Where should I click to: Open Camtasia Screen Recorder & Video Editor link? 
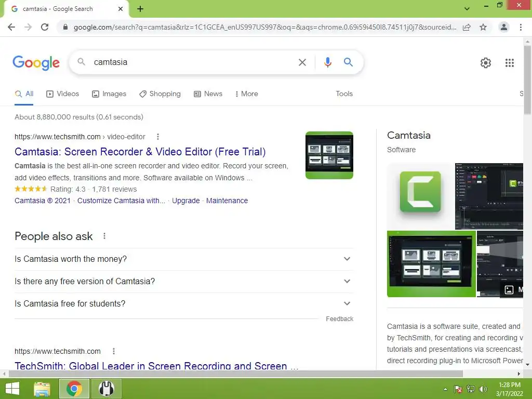coord(140,152)
